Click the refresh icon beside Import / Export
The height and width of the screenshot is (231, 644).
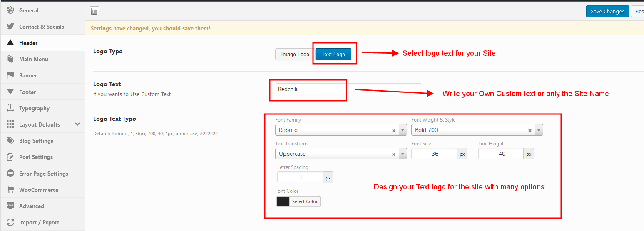[x=10, y=222]
